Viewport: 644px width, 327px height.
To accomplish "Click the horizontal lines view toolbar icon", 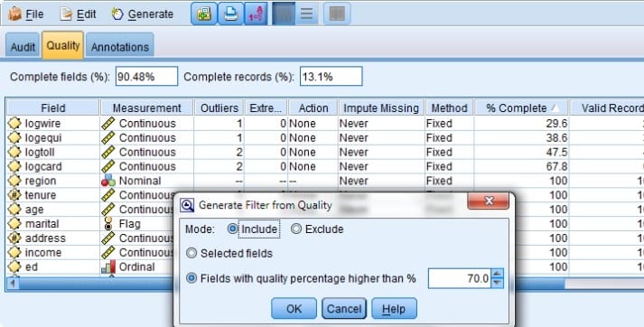I will coord(306,14).
